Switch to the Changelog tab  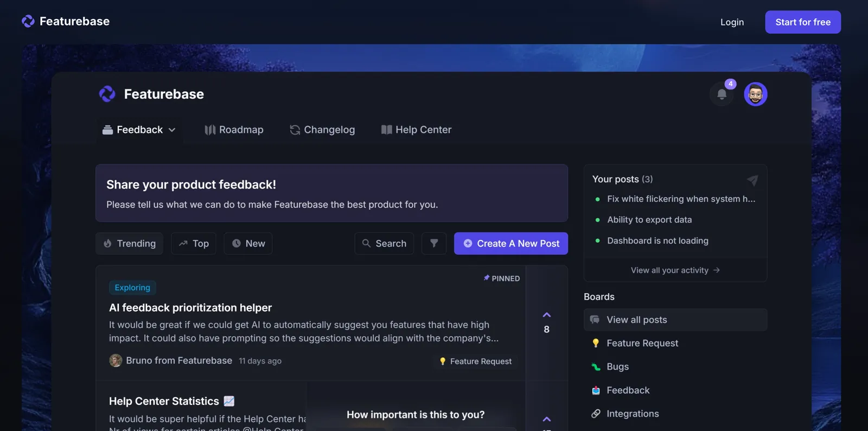coord(322,130)
